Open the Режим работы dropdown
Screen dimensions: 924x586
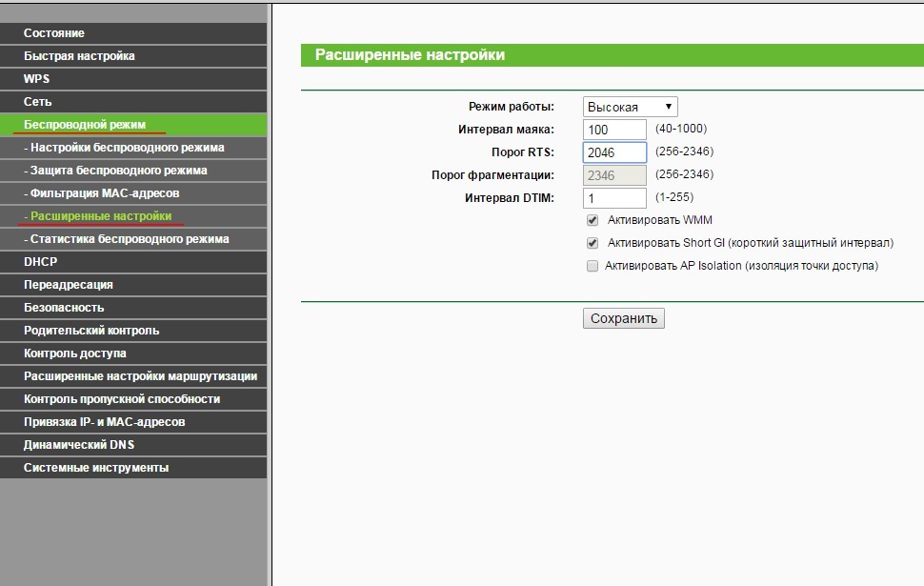630,107
